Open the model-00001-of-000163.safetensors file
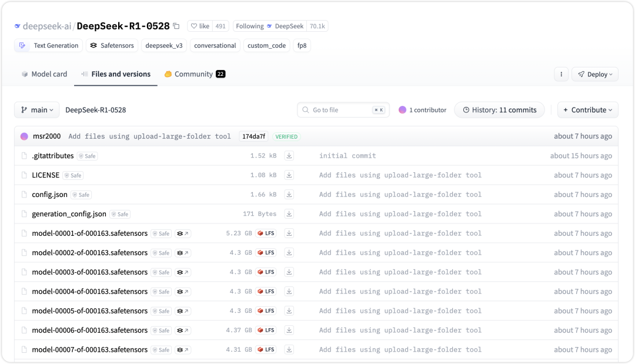Viewport: 635px width, 364px height. pyautogui.click(x=90, y=233)
